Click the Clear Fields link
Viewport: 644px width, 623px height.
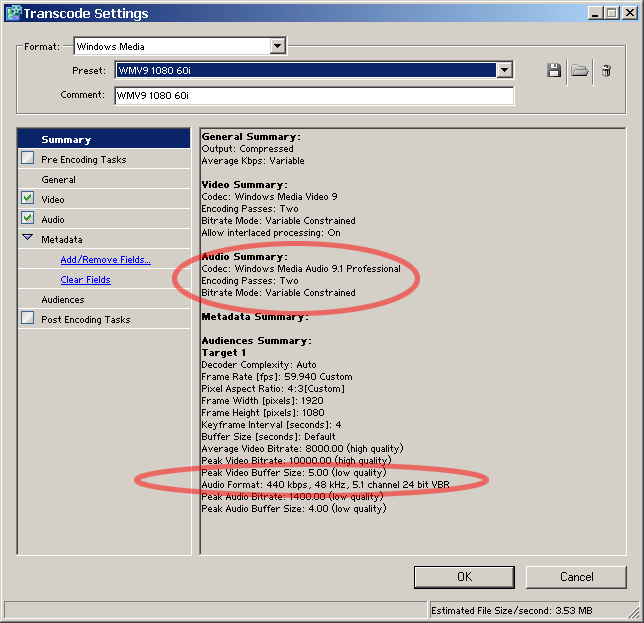click(85, 280)
